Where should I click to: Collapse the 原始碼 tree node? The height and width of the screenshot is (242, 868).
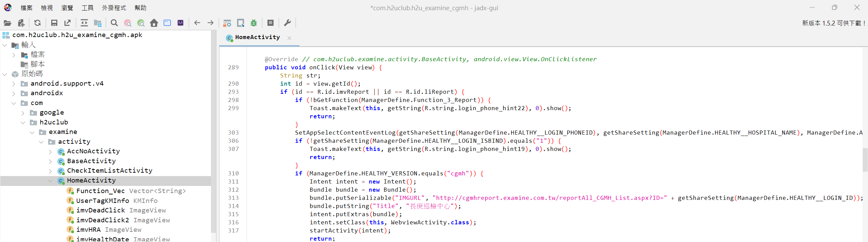click(x=5, y=74)
